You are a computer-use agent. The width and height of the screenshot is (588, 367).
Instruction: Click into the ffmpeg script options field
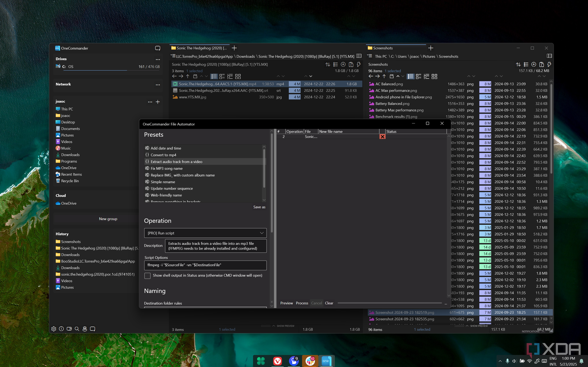(x=205, y=265)
